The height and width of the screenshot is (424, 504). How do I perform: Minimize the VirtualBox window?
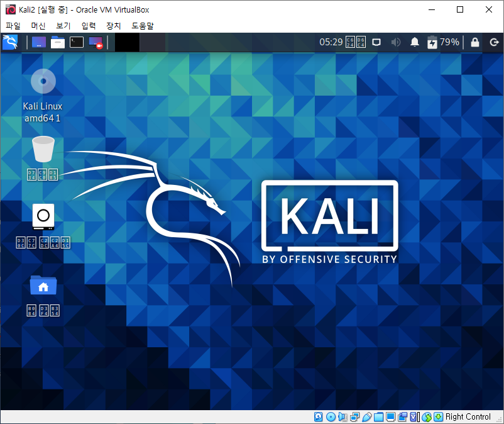click(432, 9)
